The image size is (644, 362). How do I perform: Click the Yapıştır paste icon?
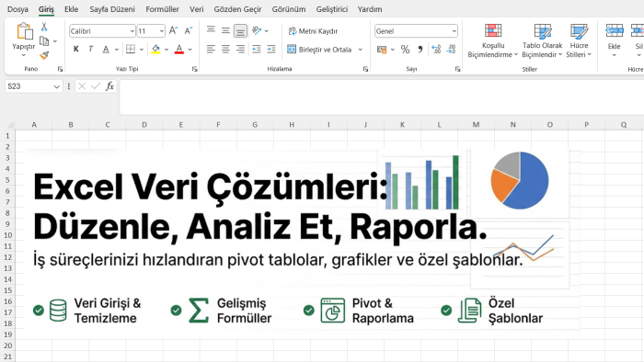[x=24, y=31]
